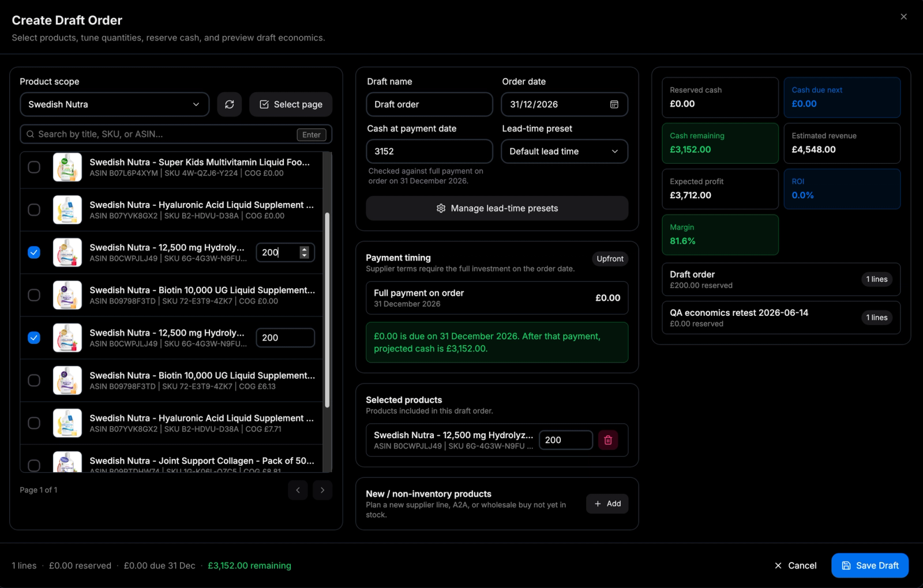The width and height of the screenshot is (923, 588).
Task: Click '£0.00 due 31 Dec' footer text
Action: (x=160, y=566)
